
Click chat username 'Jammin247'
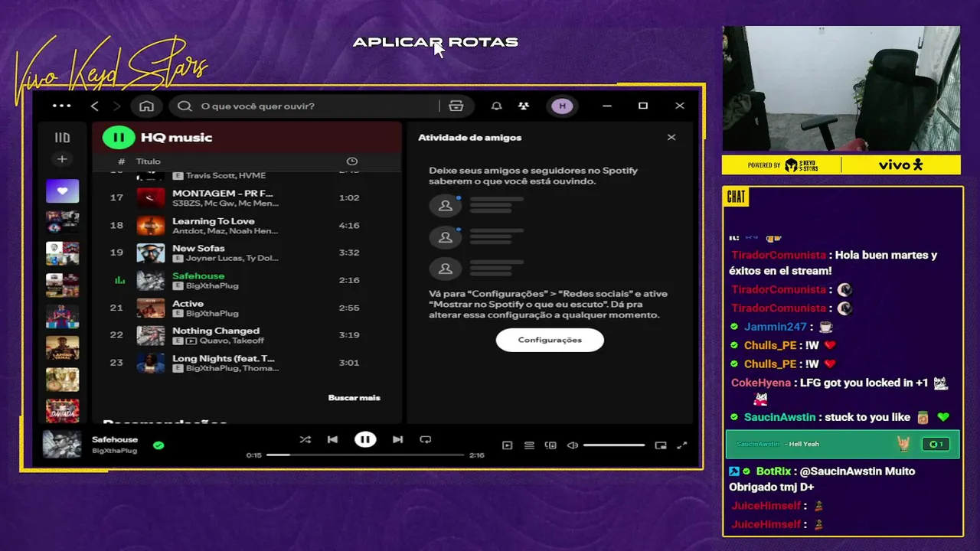[776, 327]
